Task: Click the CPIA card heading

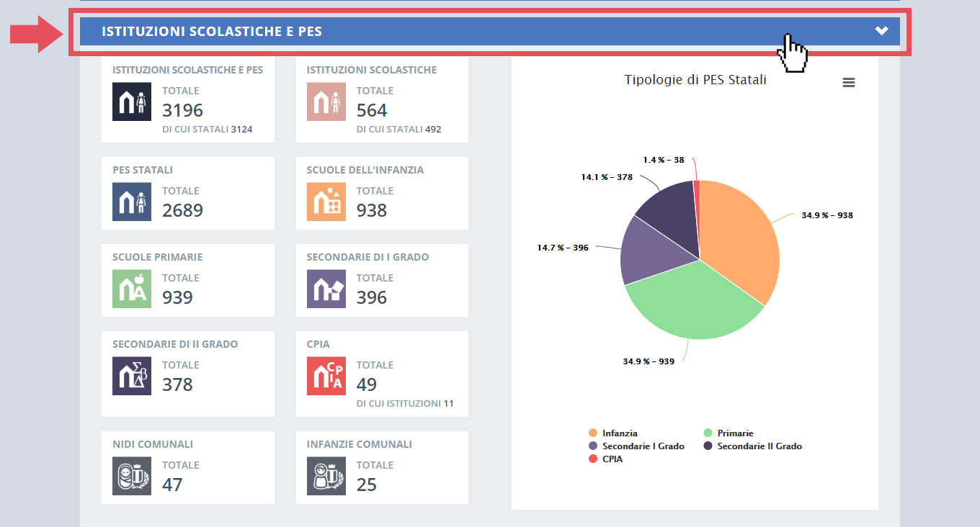Action: coord(318,344)
